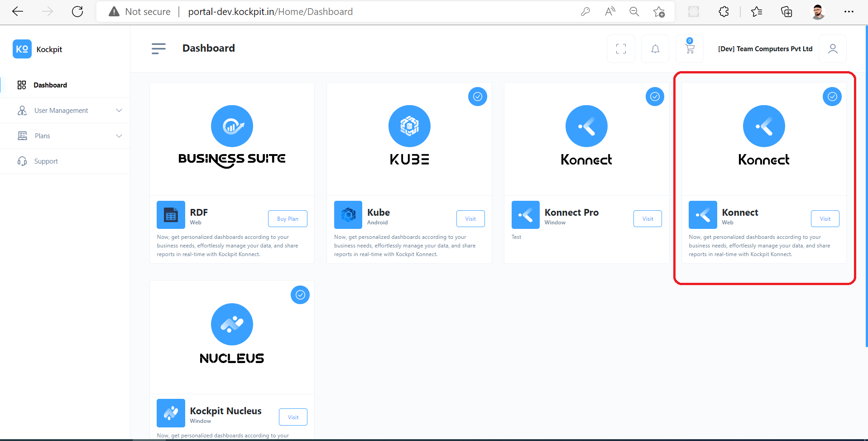Click the Not secure site warning
Screen dimensions: 868x441
139,12
